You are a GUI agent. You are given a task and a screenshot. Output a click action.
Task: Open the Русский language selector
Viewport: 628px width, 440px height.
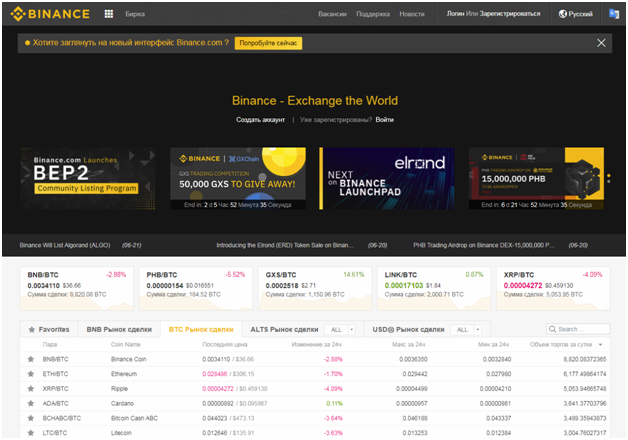[x=576, y=14]
